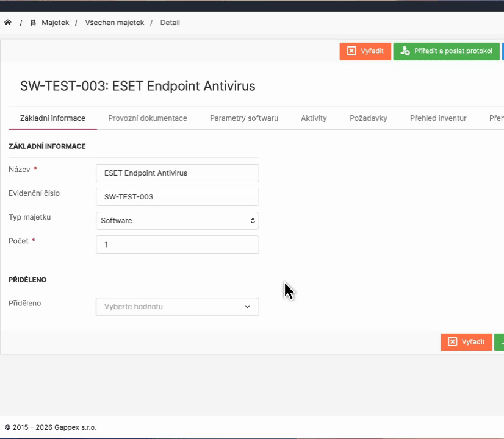Click the icon beside the Majetek breadcrumb
This screenshot has height=439, width=504.
(x=33, y=23)
